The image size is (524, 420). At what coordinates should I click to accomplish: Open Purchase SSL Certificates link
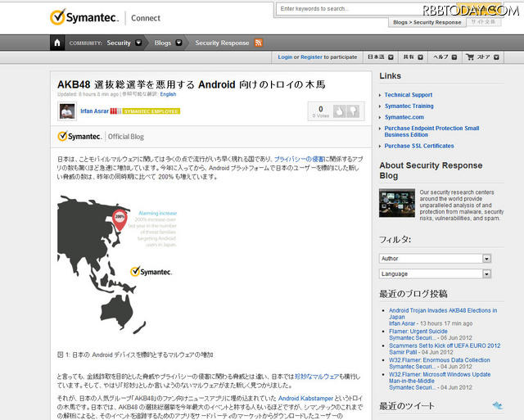click(419, 146)
